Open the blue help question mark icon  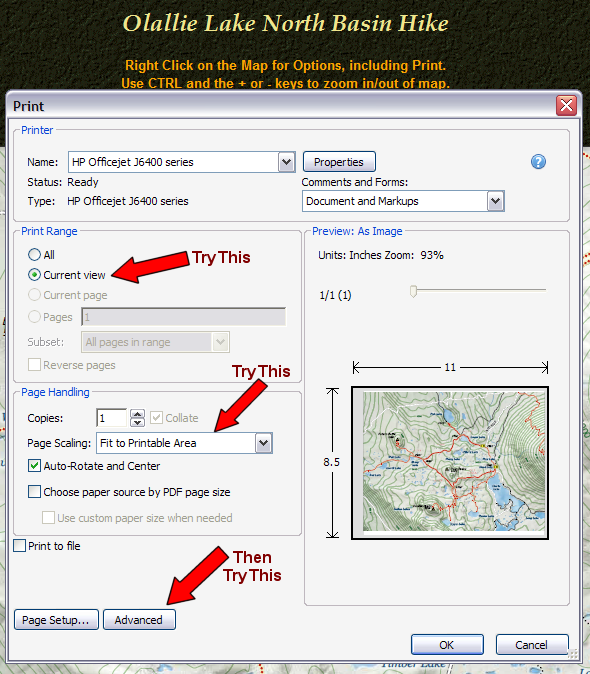point(538,162)
